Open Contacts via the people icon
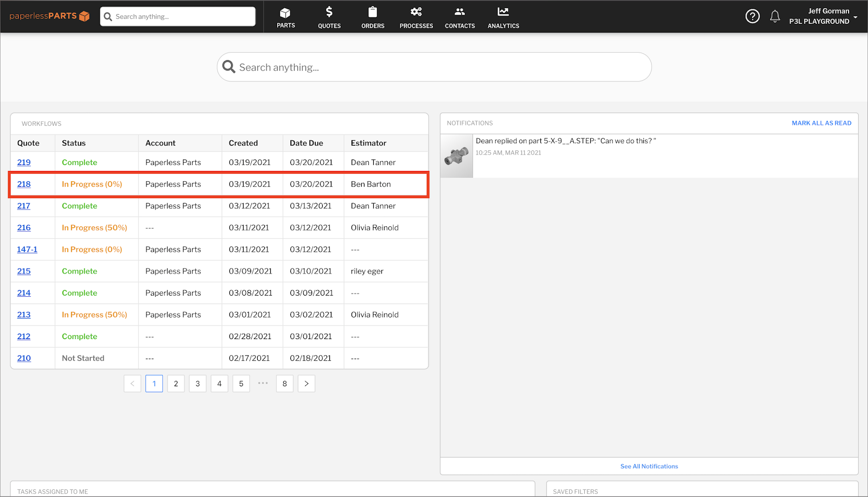 coord(459,12)
